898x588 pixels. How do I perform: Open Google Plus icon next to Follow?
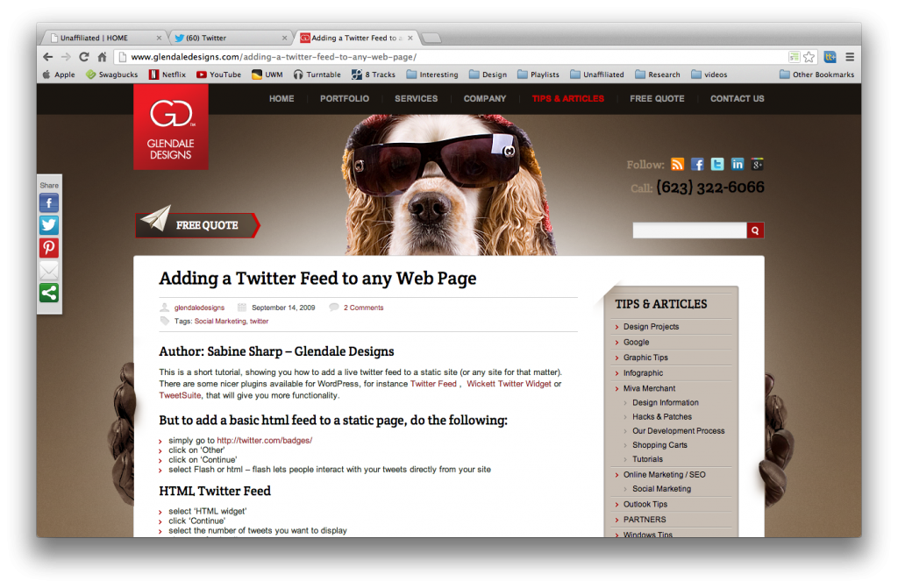pos(757,165)
